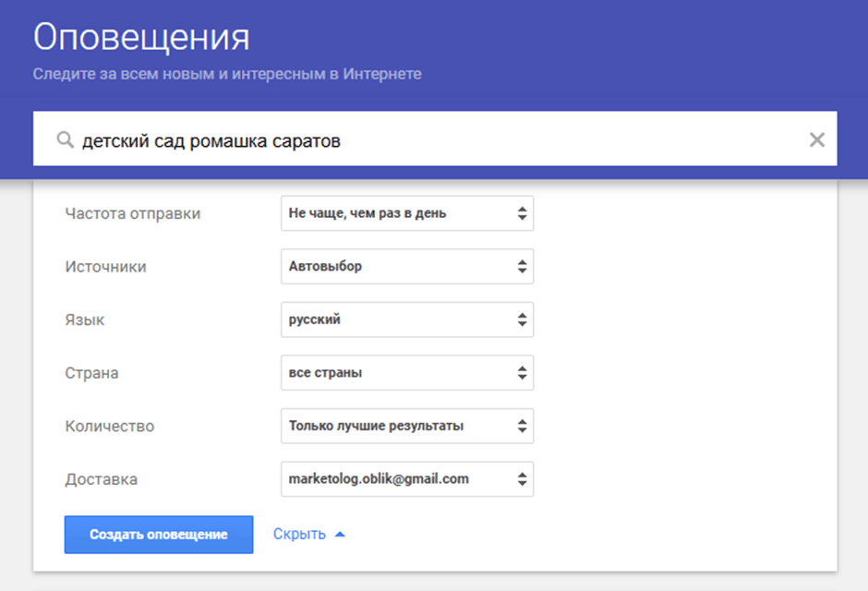Screen dimensions: 868x591
Task: Click the Источники label
Action: click(x=105, y=267)
